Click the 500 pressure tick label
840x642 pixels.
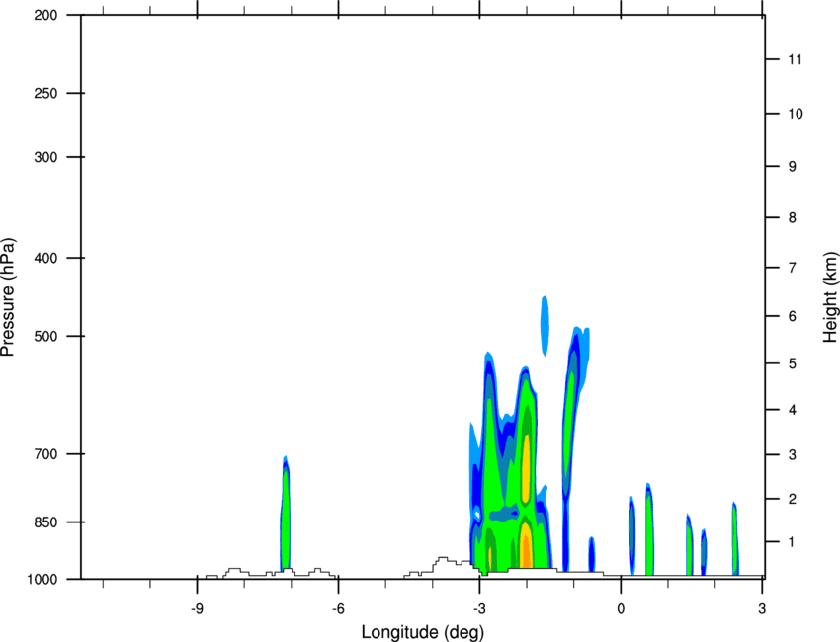coord(45,336)
